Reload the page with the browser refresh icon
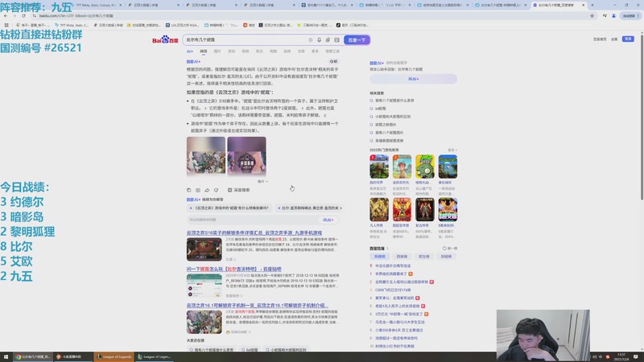 click(x=23, y=15)
